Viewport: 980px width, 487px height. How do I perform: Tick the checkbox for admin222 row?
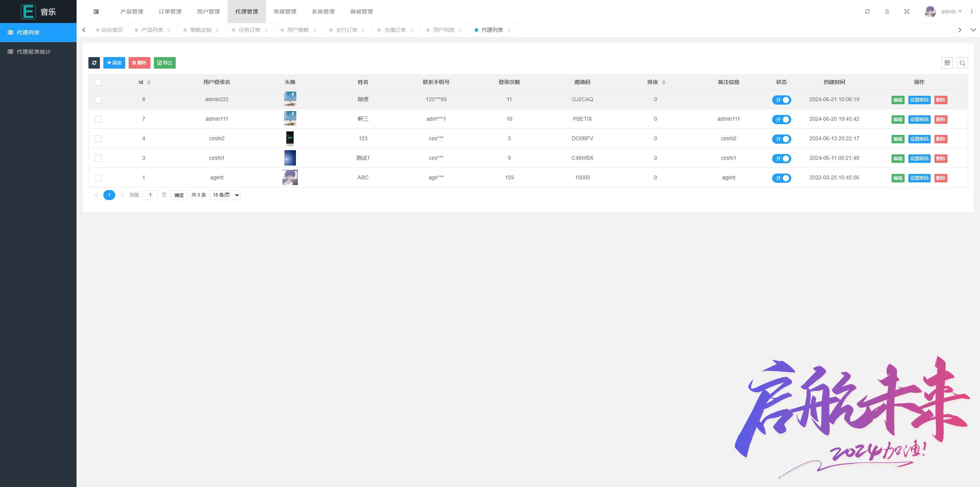point(98,100)
